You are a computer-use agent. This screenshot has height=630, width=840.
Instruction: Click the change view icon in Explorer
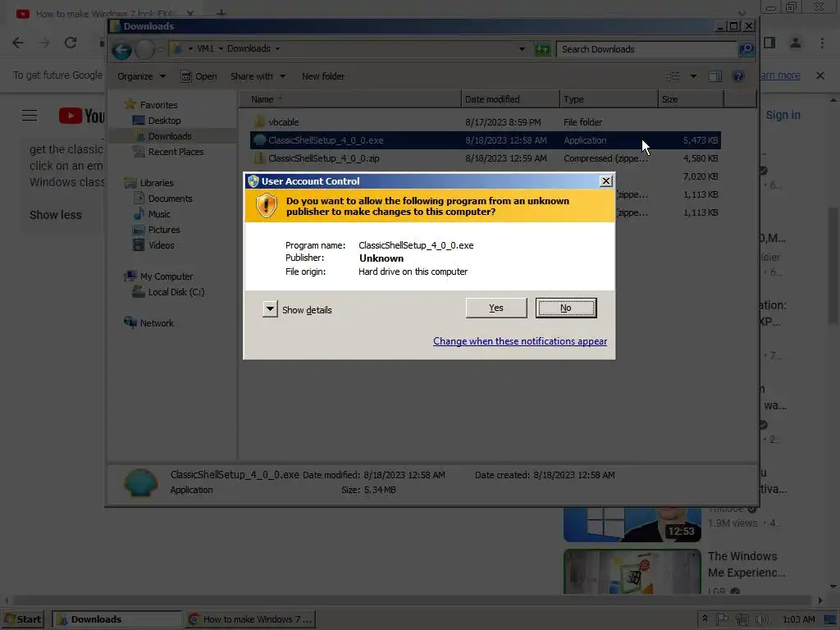tap(673, 76)
